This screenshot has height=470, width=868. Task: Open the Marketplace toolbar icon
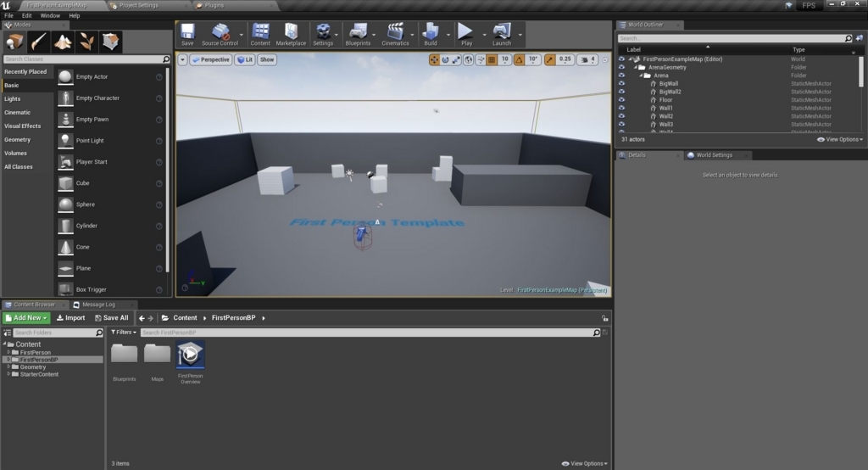click(x=291, y=35)
